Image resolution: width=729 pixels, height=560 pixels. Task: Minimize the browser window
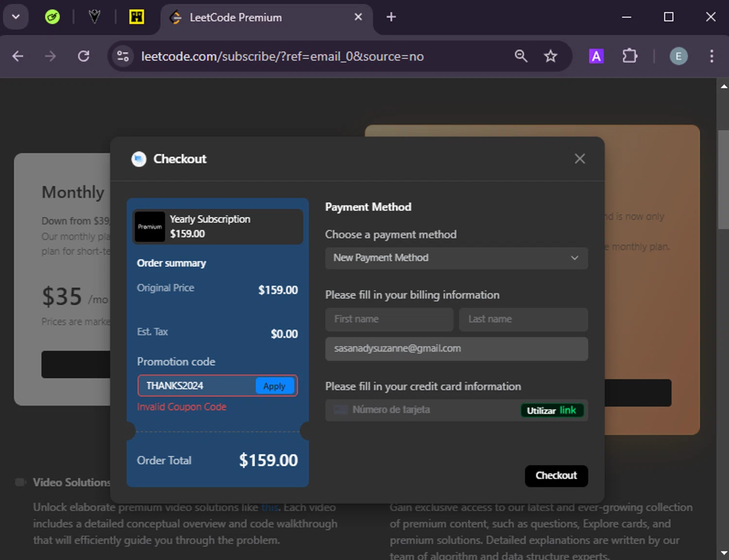627,17
